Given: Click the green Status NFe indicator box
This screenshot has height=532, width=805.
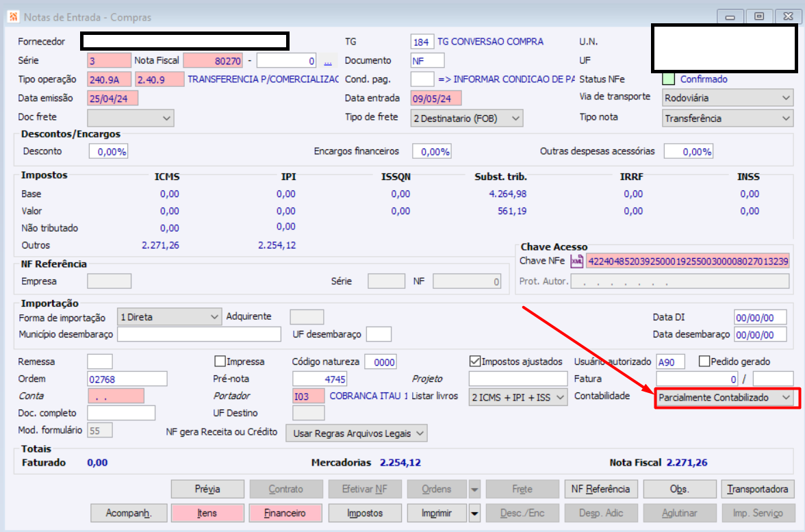Looking at the screenshot, I should click(x=668, y=79).
